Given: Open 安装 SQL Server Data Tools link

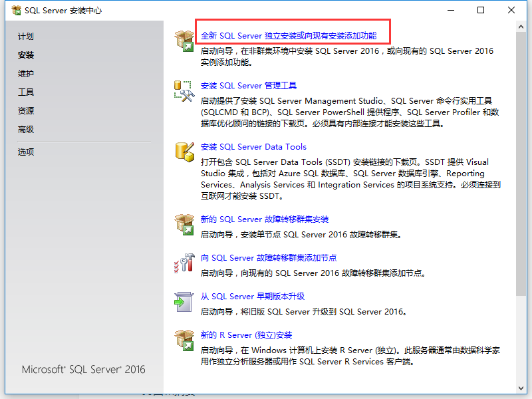Looking at the screenshot, I should [253, 147].
